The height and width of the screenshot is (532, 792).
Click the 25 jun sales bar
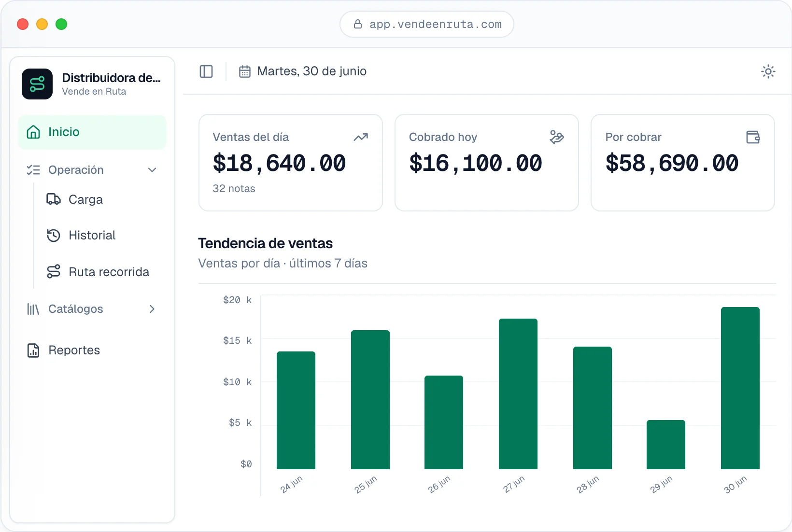pos(370,400)
